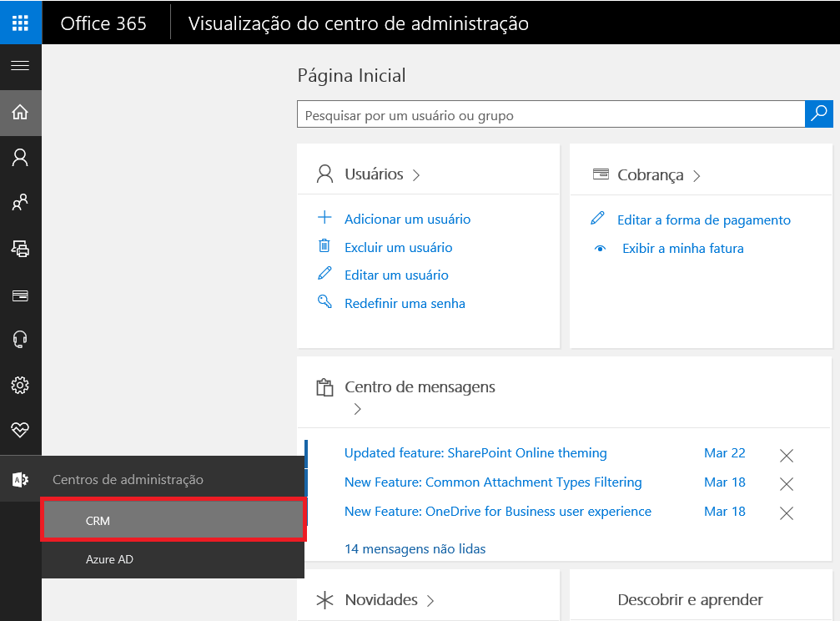The width and height of the screenshot is (840, 621).
Task: Click the Adicionar um usuário link
Action: (406, 217)
